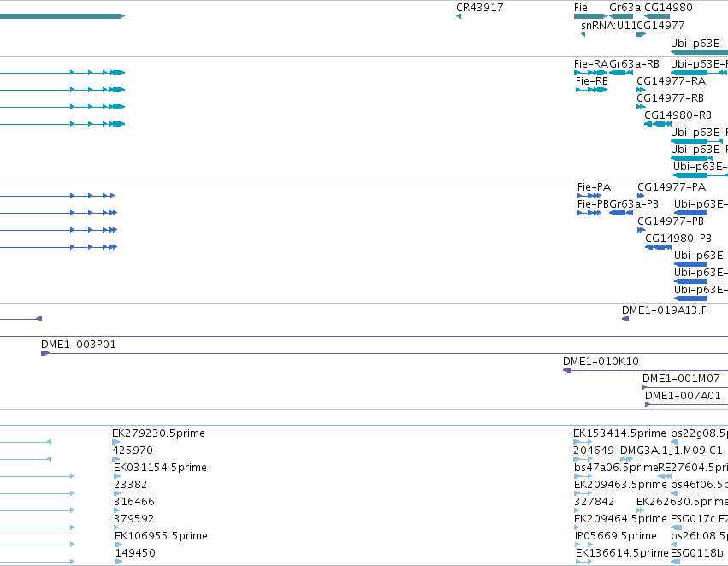Image resolution: width=728 pixels, height=566 pixels.
Task: Click the snRNA:U11 gene label
Action: (609, 25)
